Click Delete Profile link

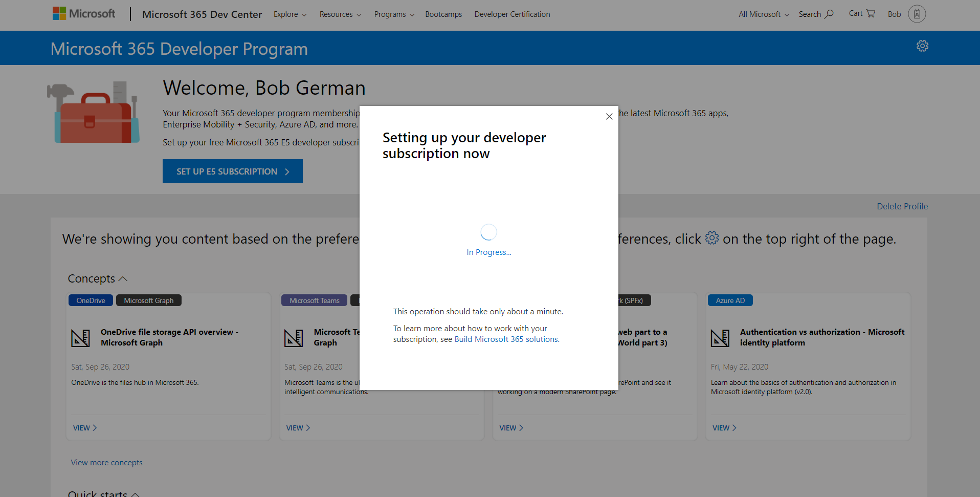coord(902,206)
